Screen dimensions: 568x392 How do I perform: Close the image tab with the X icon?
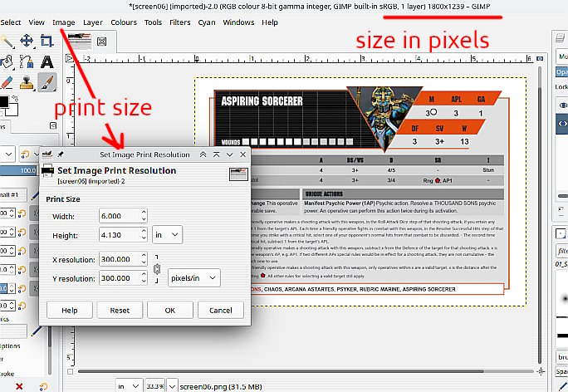(102, 42)
